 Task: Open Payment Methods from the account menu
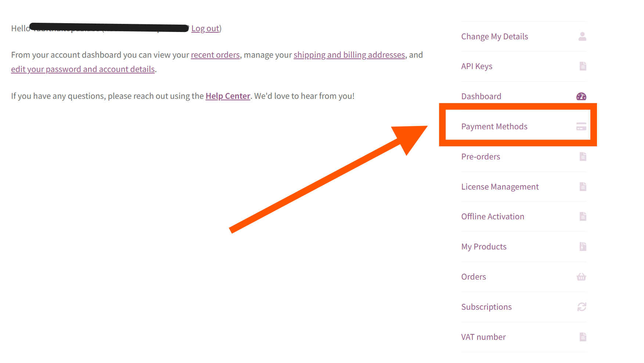(x=494, y=126)
